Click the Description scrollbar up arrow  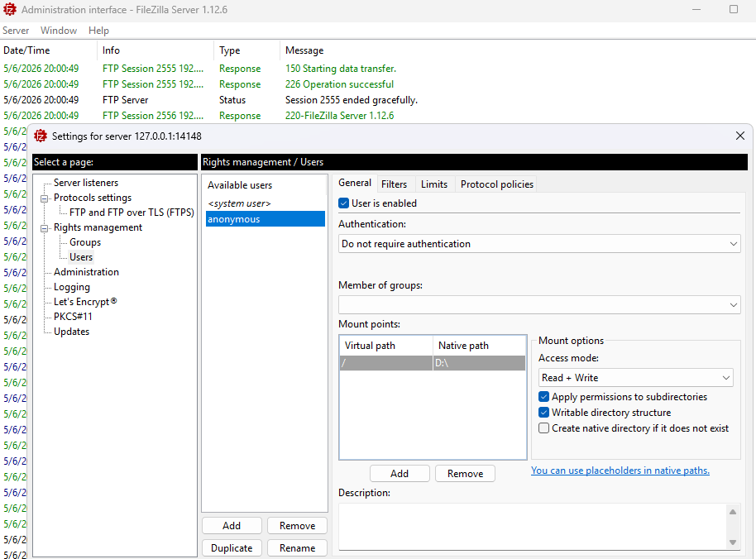pyautogui.click(x=733, y=512)
